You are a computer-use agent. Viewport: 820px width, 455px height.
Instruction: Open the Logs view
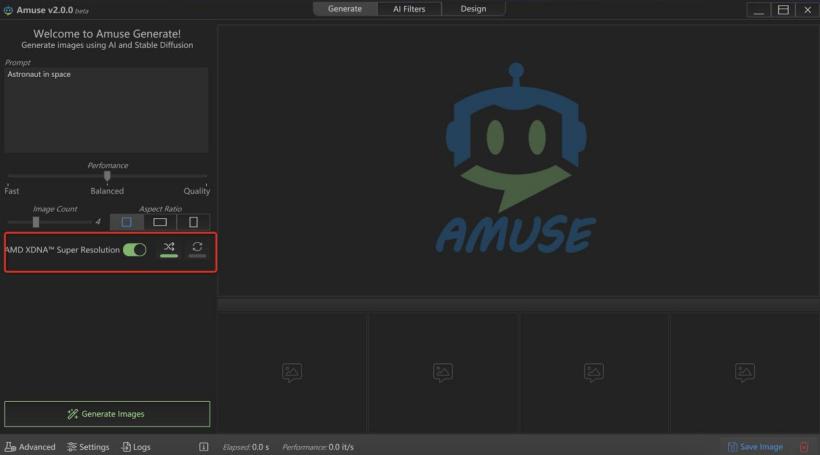[136, 447]
